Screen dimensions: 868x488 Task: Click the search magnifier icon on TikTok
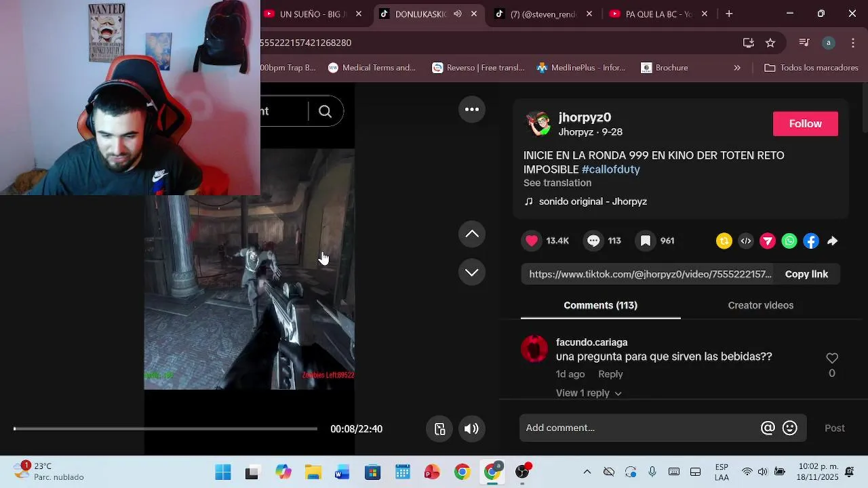(x=325, y=111)
